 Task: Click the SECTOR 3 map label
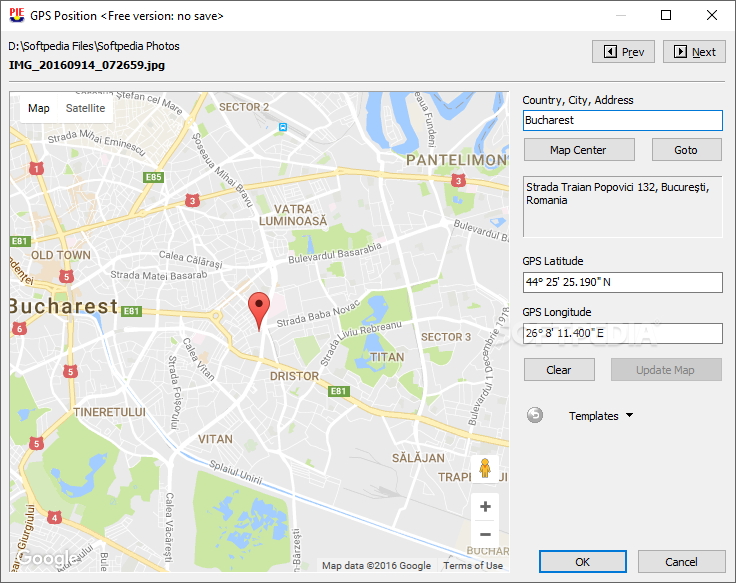445,337
